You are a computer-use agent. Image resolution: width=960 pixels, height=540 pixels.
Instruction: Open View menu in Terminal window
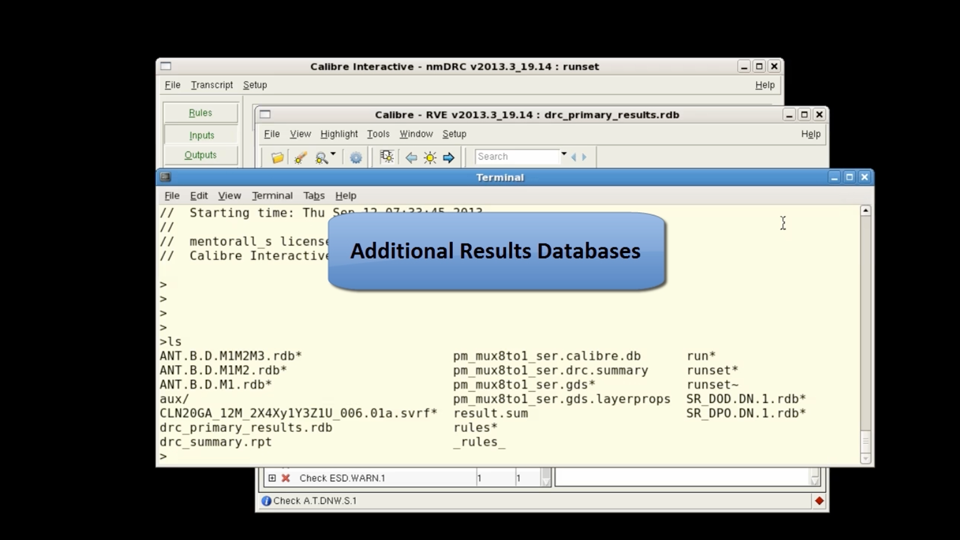click(x=230, y=196)
